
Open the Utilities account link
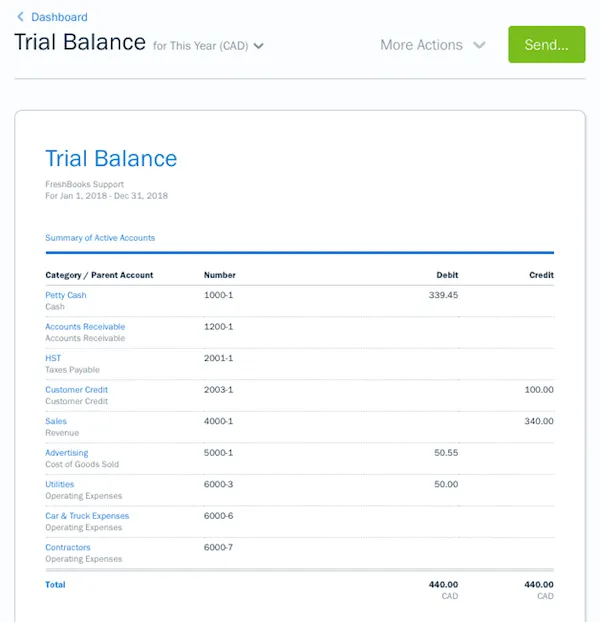point(59,485)
